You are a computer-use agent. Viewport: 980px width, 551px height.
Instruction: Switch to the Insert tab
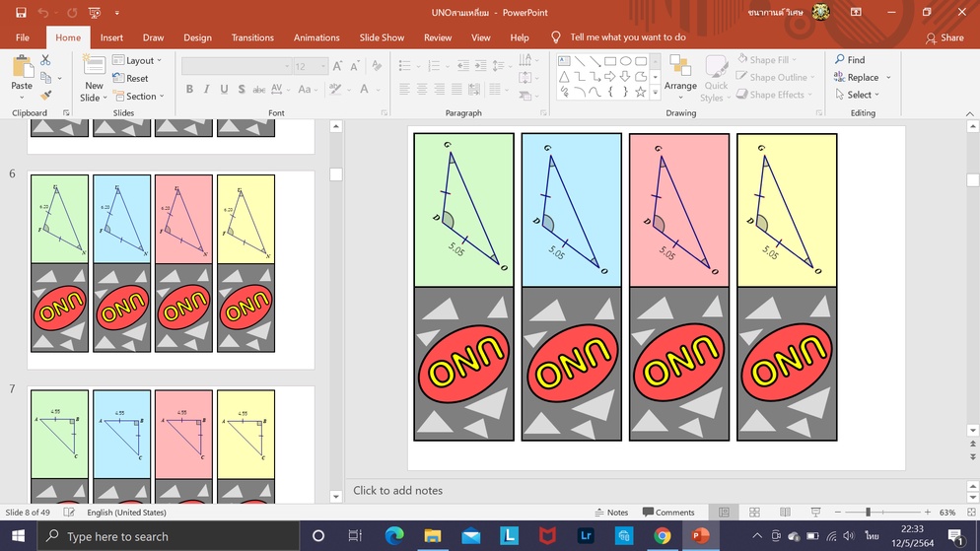pos(111,37)
